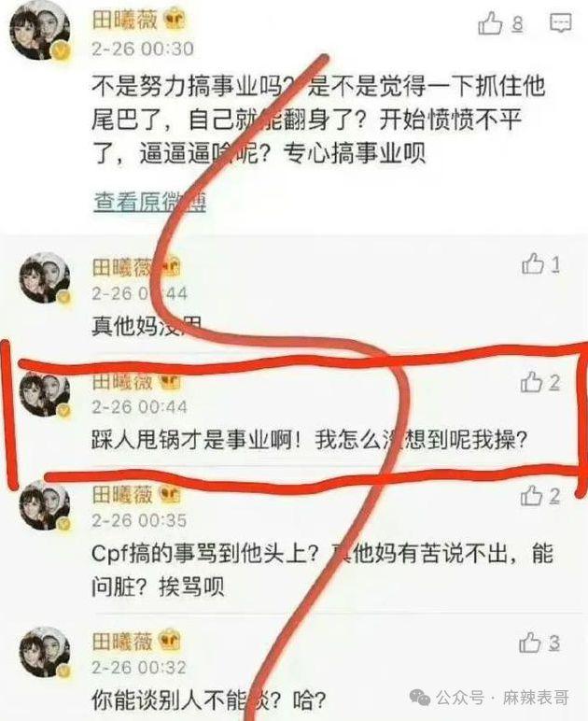
Task: Open the reply comment icon on top post
Action: [x=561, y=22]
